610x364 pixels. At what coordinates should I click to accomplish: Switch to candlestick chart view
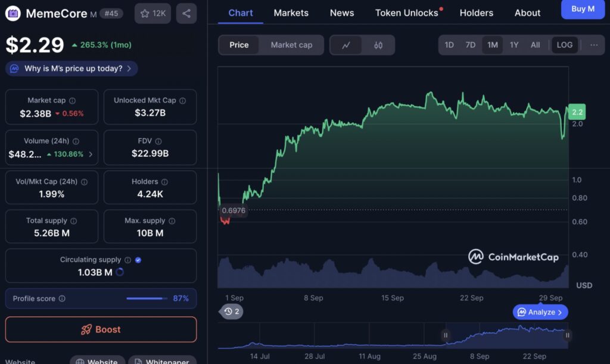[x=378, y=45]
